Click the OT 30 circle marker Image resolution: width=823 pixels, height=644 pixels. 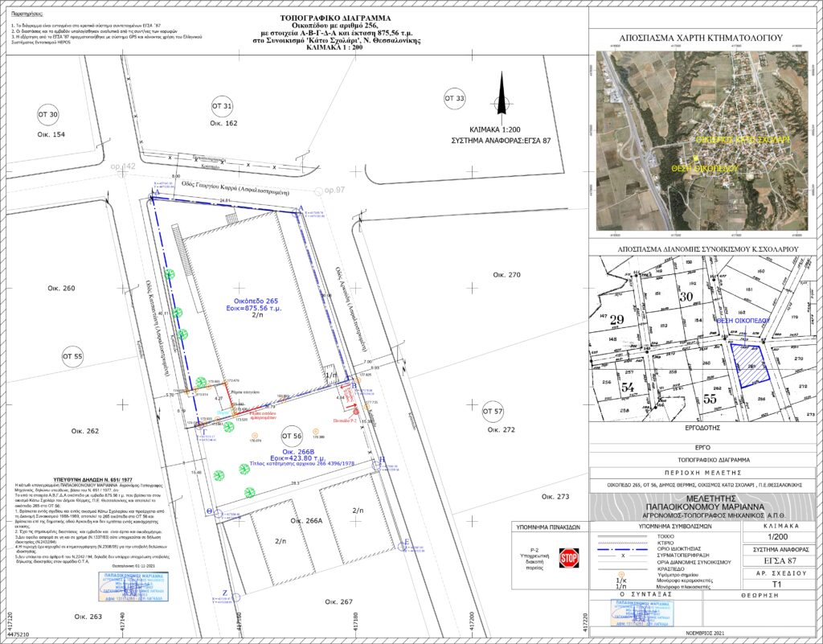tap(47, 114)
